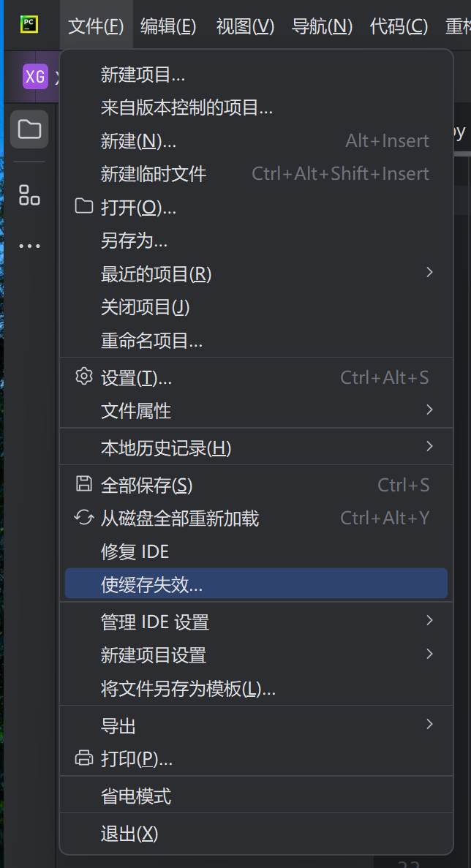Screen dimensions: 471x868
Task: Open the Project folder tool window icon
Action: [x=29, y=129]
